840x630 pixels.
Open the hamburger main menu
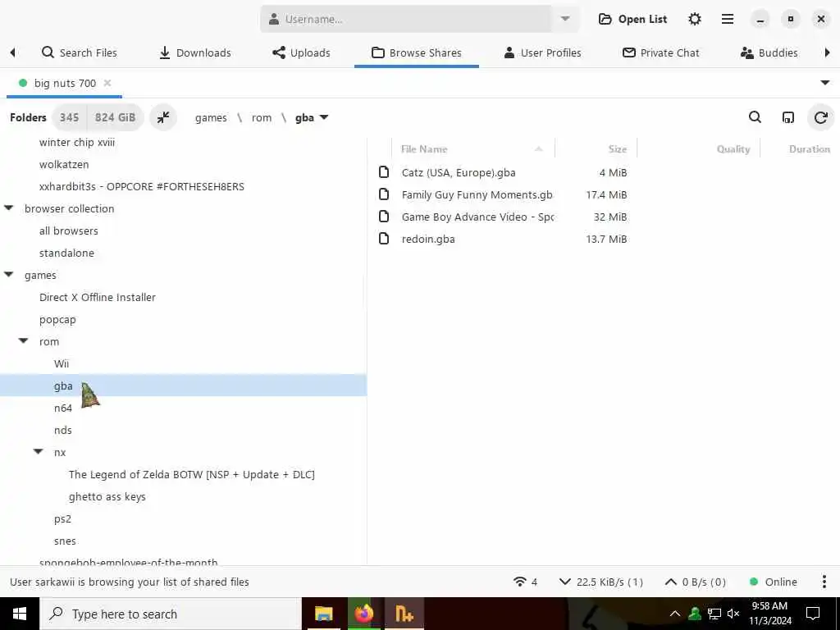[x=728, y=20]
